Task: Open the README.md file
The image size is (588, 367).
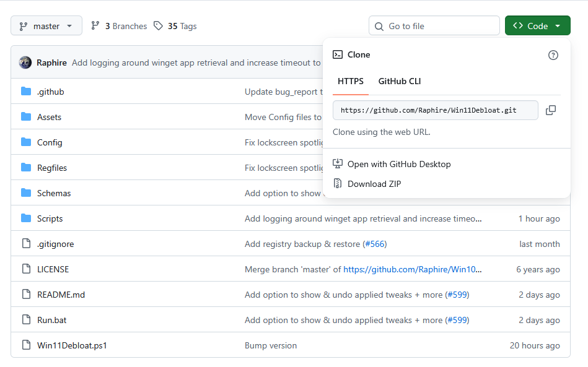Action: (x=61, y=295)
